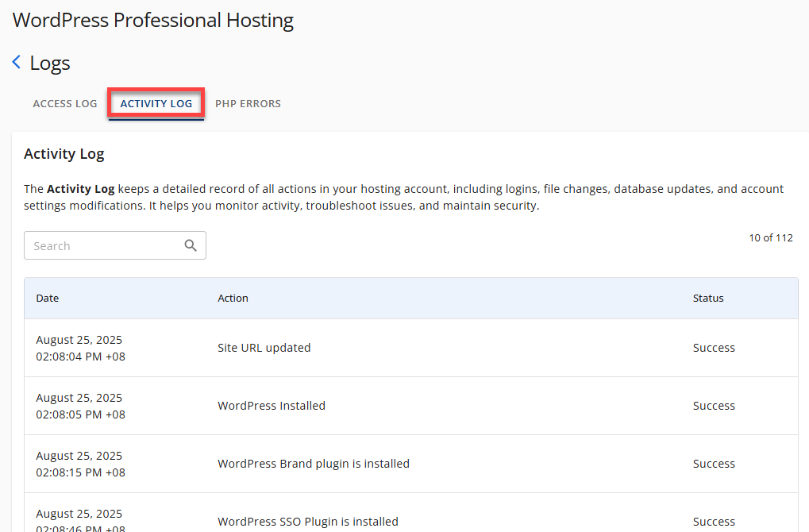Image resolution: width=809 pixels, height=532 pixels.
Task: Switch to the Access Log tab
Action: click(65, 103)
